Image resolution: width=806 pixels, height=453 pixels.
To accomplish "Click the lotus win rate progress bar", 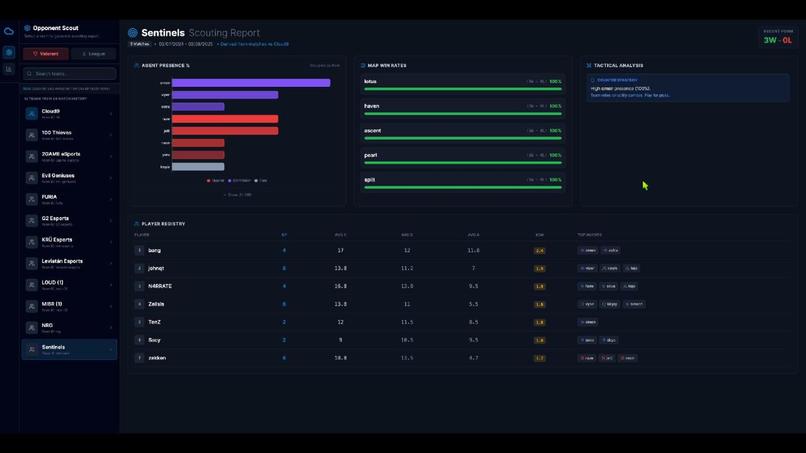I will click(x=463, y=89).
